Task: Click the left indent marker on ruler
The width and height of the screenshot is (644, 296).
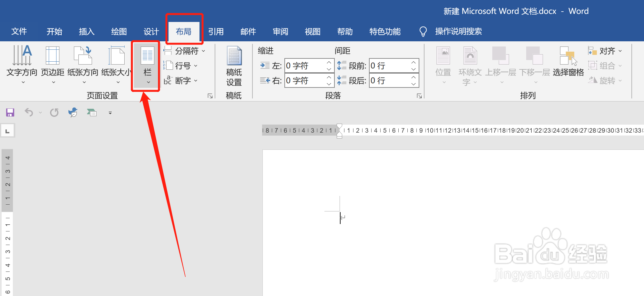Action: point(339,137)
